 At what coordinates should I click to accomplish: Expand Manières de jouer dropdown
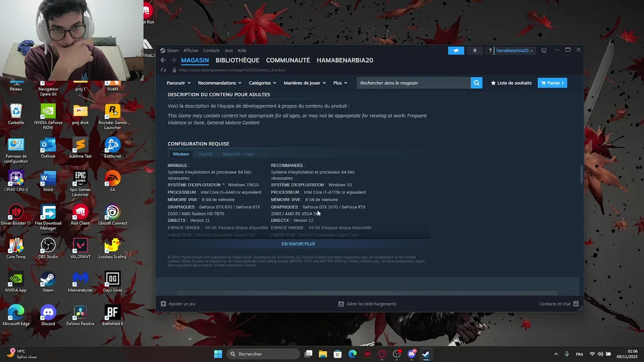pyautogui.click(x=304, y=83)
